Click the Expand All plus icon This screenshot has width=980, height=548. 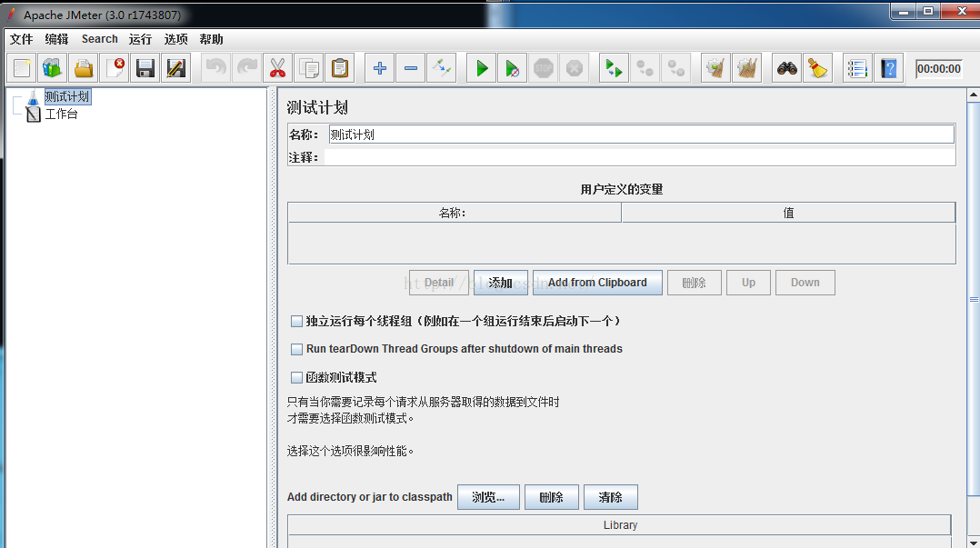coord(379,68)
